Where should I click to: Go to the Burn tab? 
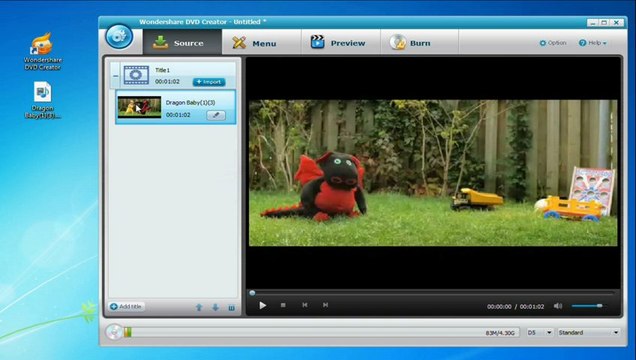point(419,42)
